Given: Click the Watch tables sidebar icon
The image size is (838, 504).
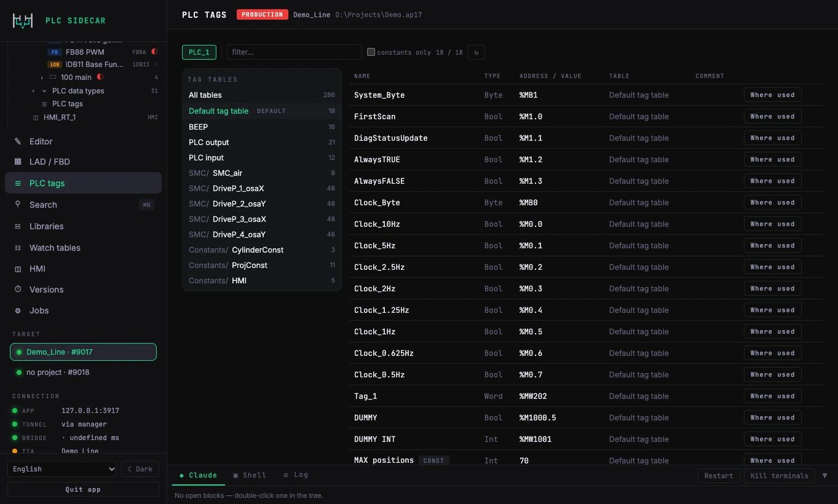Looking at the screenshot, I should pyautogui.click(x=18, y=248).
